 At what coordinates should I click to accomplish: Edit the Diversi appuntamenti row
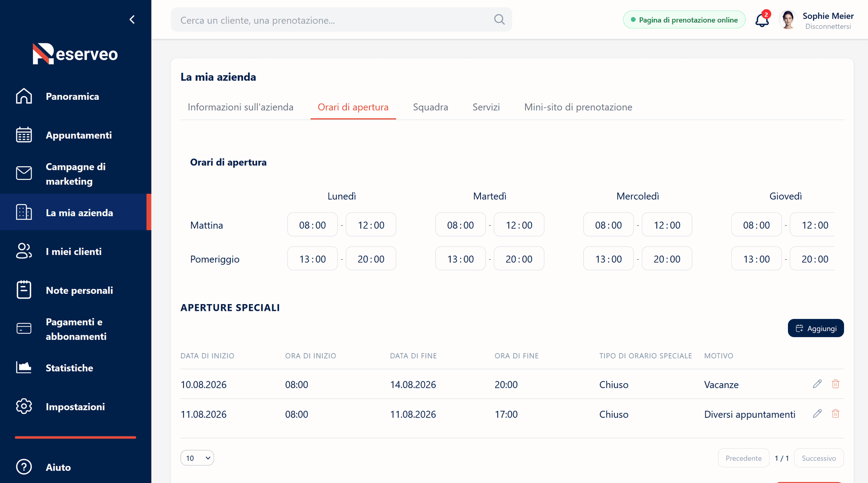(817, 414)
